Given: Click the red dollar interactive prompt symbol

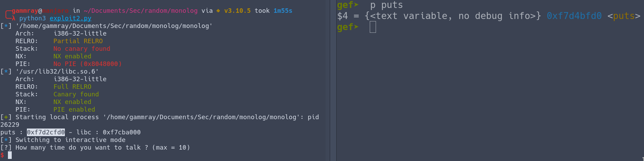Looking at the screenshot, I should 2,155.
